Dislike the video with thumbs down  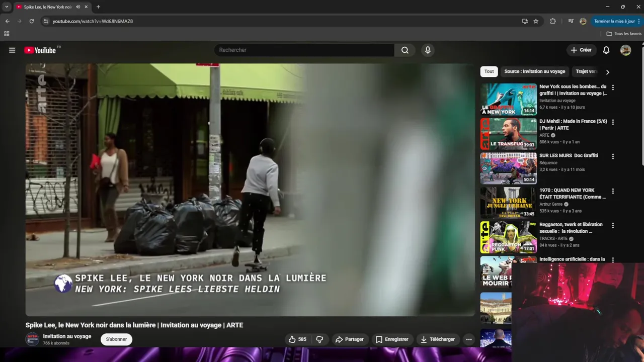coord(319,339)
